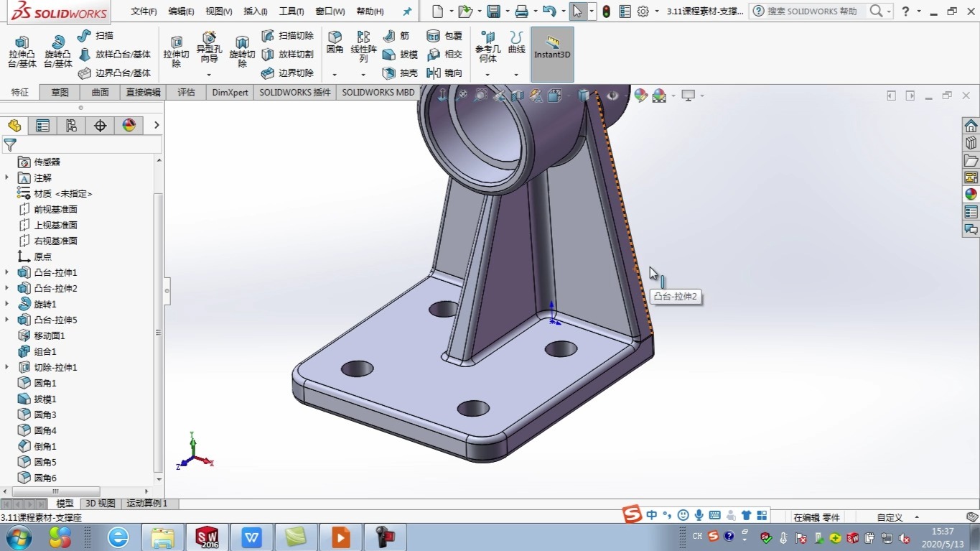Open the 曲线 curves tool
The image size is (980, 551).
point(516,43)
